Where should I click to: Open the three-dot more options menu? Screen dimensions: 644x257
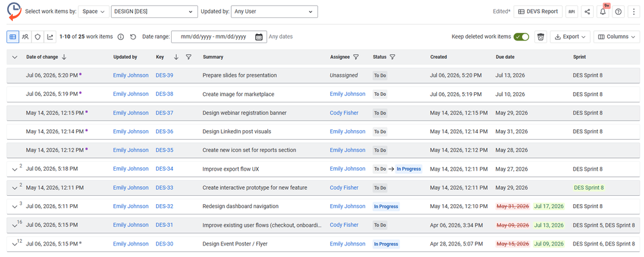coord(634,12)
